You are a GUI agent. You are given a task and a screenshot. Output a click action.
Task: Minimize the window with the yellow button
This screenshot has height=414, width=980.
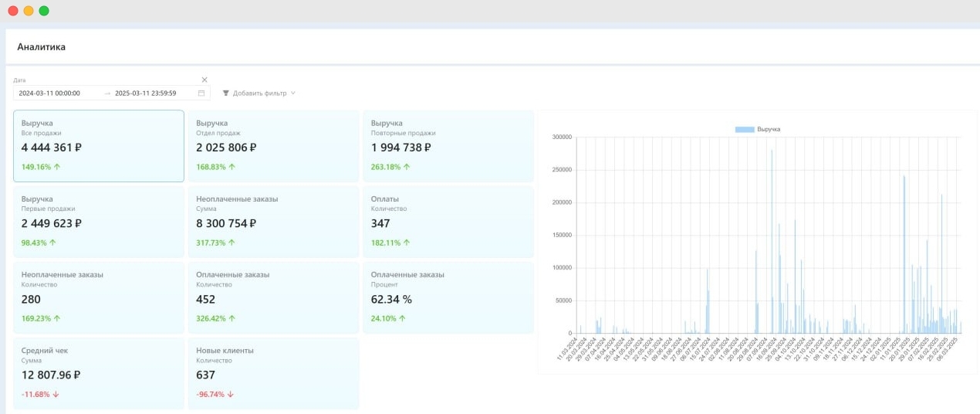29,11
